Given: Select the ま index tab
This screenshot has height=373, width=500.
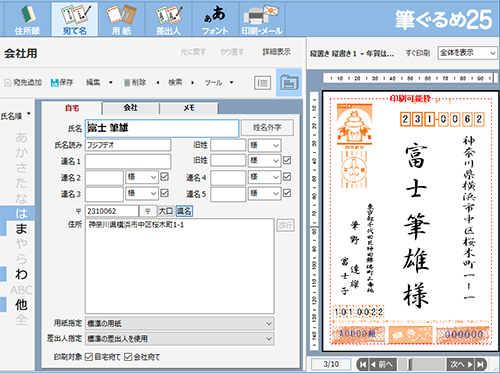Looking at the screenshot, I should (21, 229).
